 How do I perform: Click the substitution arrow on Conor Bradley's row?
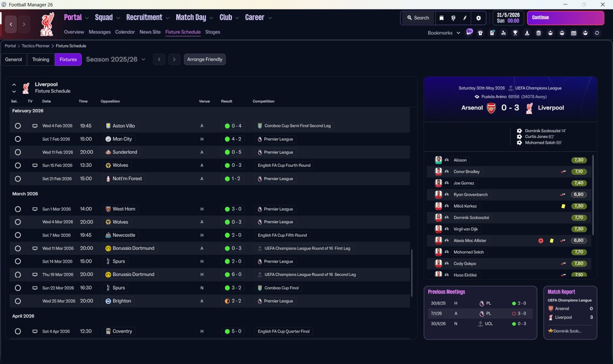tap(563, 171)
